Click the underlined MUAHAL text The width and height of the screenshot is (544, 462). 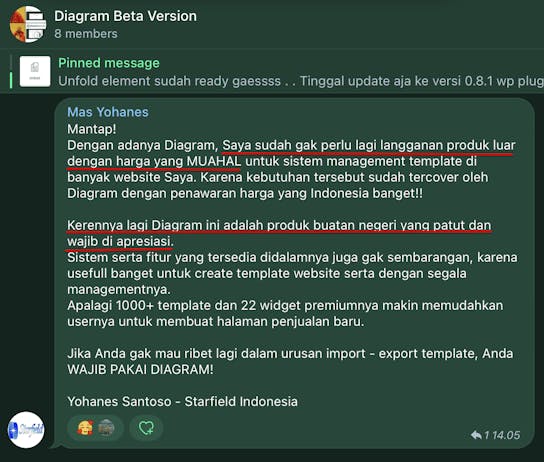[214, 161]
